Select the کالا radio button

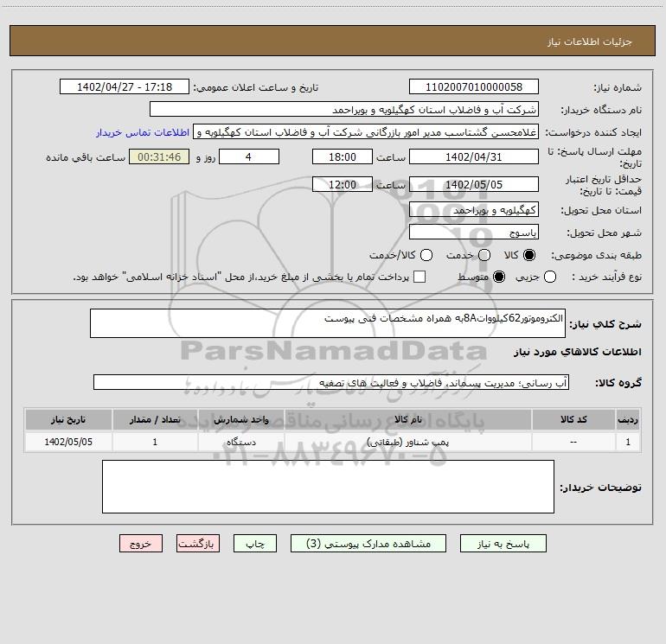(x=529, y=255)
